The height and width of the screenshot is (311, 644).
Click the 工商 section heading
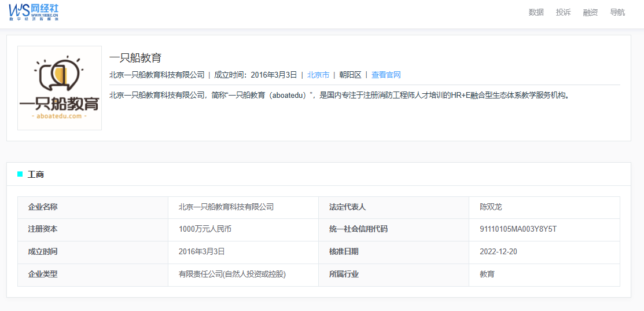pyautogui.click(x=36, y=174)
